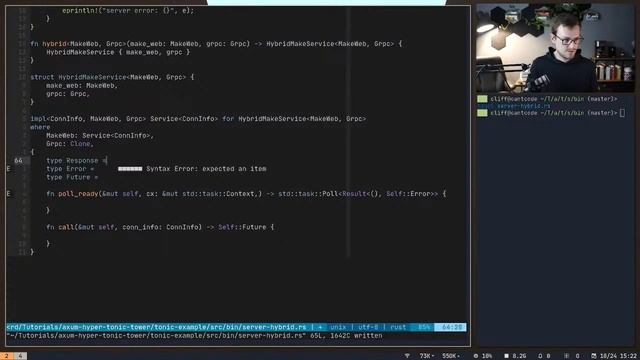
Task: Click the file path in the vim status line
Action: tap(156, 327)
